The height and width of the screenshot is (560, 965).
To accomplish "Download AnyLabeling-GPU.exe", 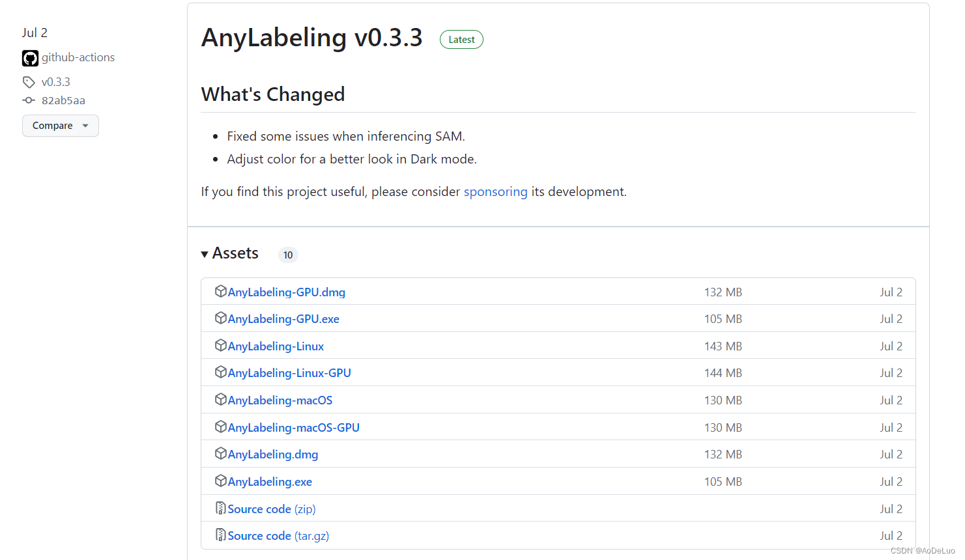I will click(283, 319).
